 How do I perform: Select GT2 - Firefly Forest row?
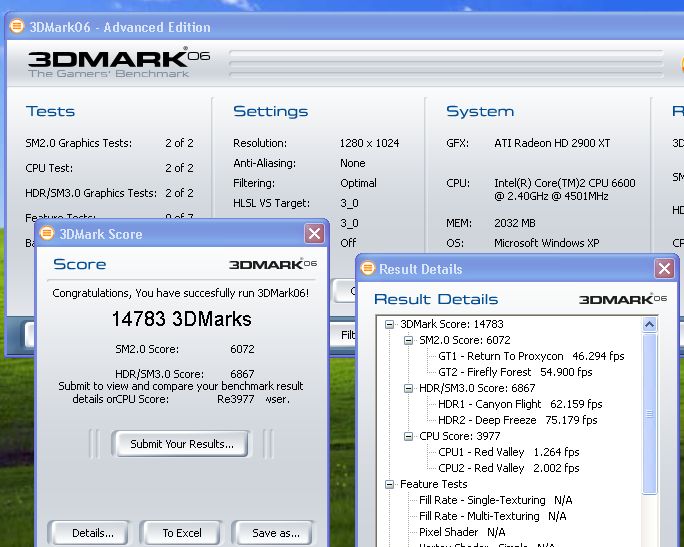point(515,372)
